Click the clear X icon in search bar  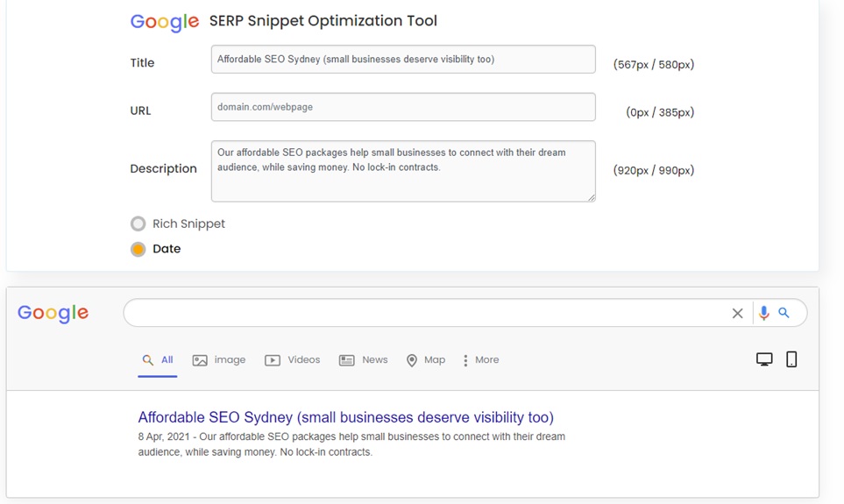pyautogui.click(x=737, y=314)
